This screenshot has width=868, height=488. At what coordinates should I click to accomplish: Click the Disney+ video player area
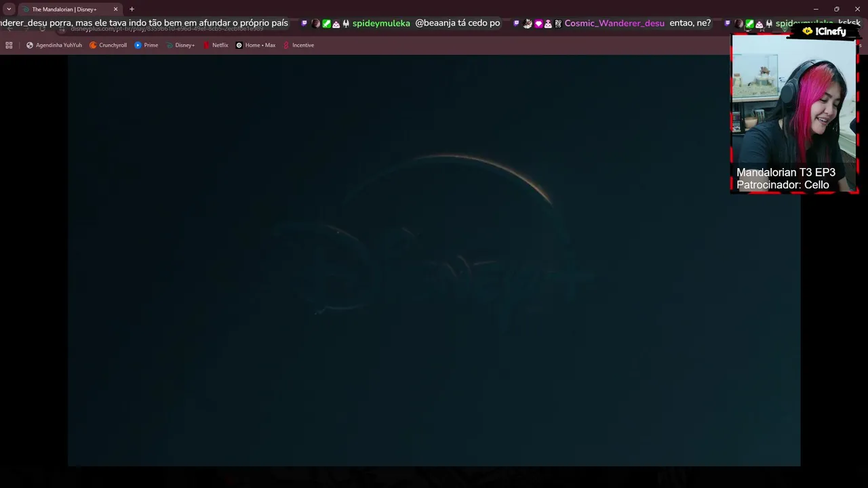click(434, 261)
